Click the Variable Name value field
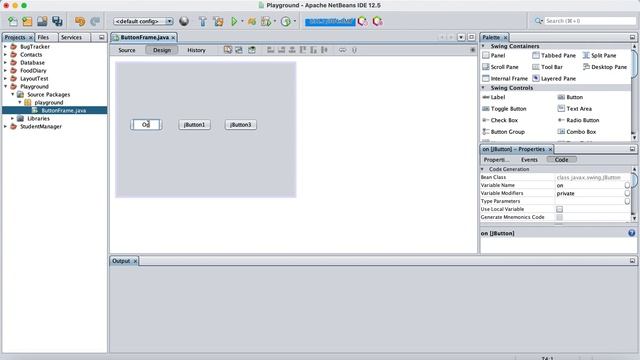 (590, 185)
